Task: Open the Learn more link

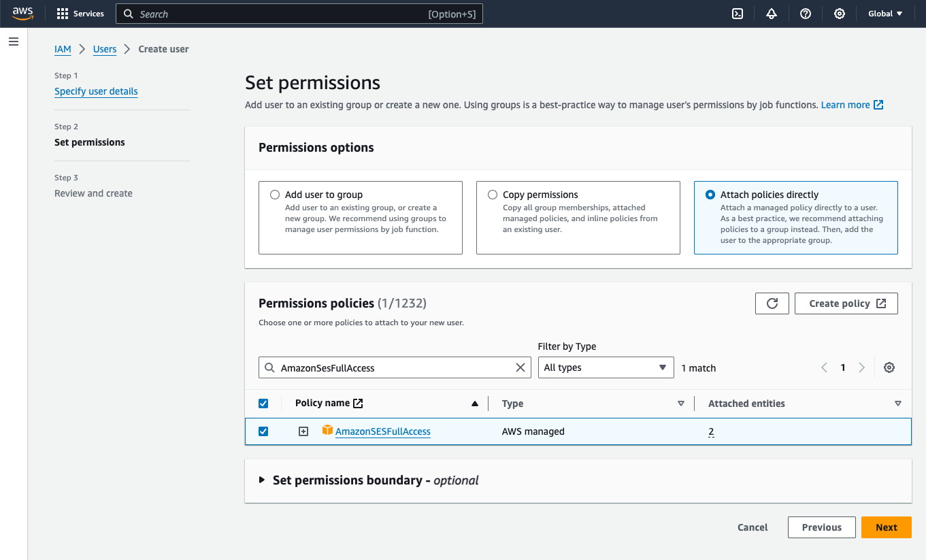Action: coord(852,105)
